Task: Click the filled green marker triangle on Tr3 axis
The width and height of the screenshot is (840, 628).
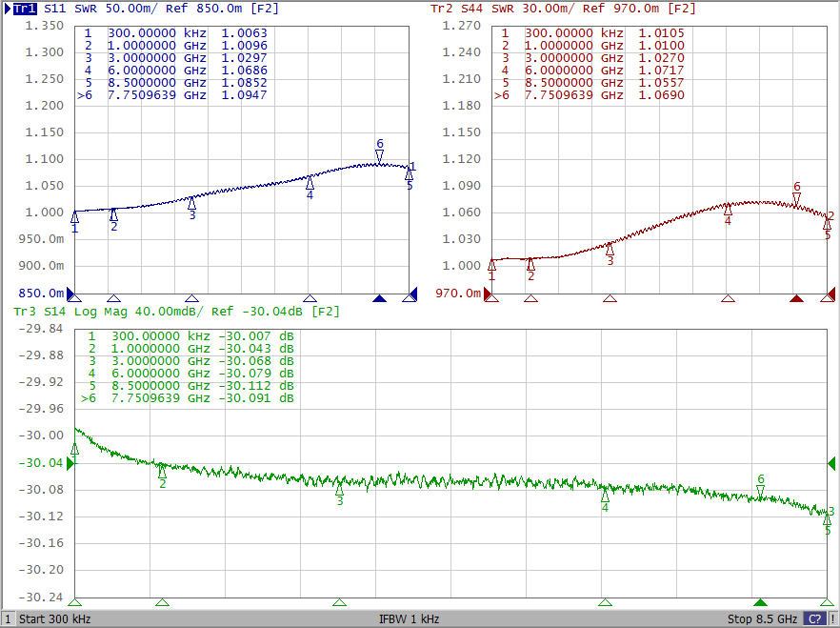Action: (x=760, y=602)
